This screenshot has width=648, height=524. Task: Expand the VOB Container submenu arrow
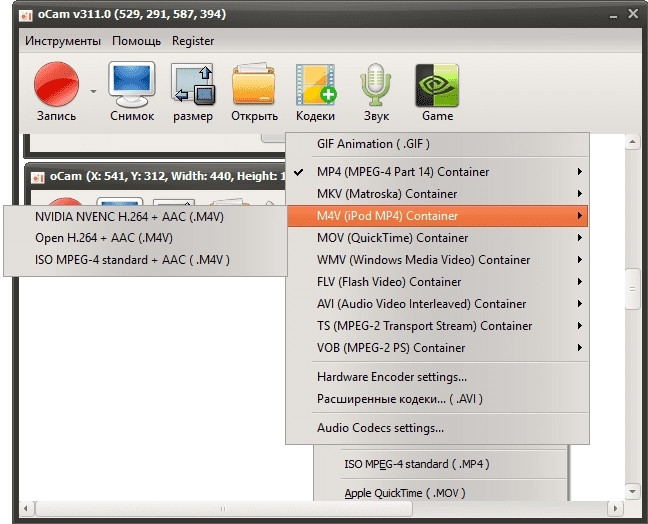coord(580,348)
